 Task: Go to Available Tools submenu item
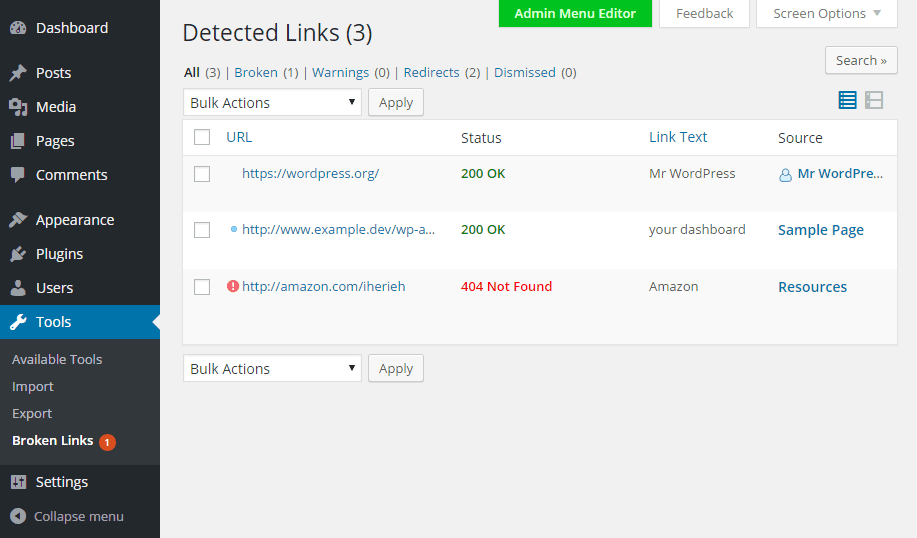coord(57,360)
